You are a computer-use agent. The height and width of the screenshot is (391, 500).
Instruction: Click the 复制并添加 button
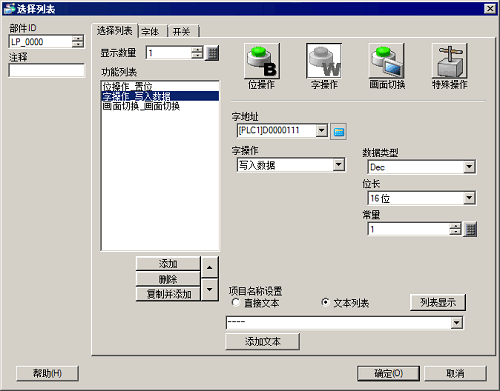[168, 294]
